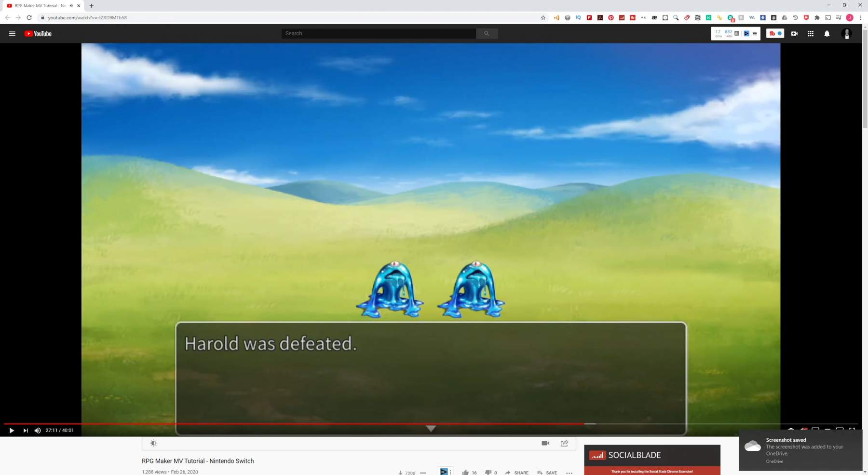Open the green K extension icon
The image size is (868, 475).
pos(708,17)
